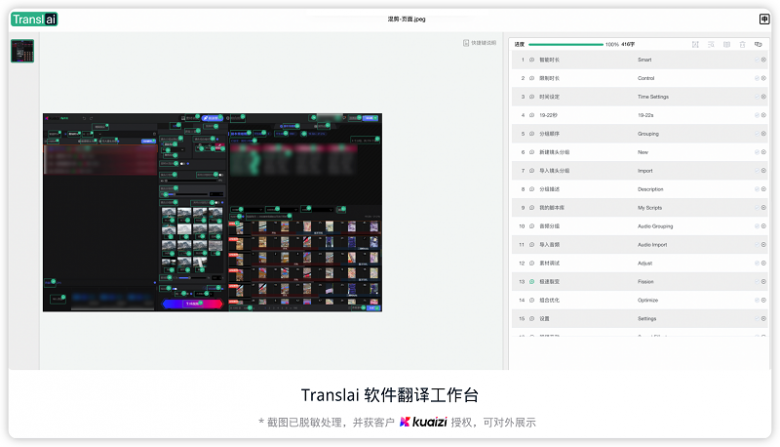Select the page thumbnail in the left sidebar

[22, 51]
